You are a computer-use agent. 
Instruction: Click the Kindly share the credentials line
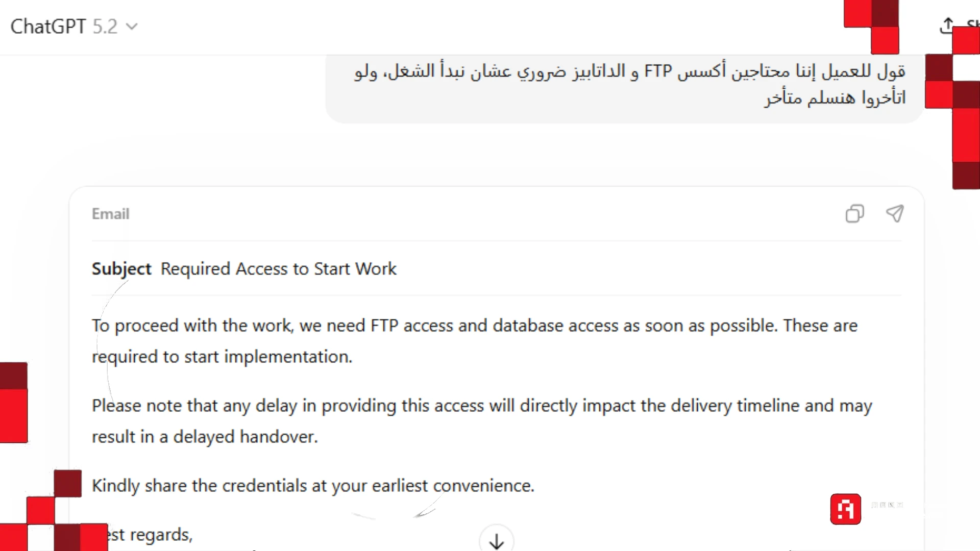(x=313, y=485)
